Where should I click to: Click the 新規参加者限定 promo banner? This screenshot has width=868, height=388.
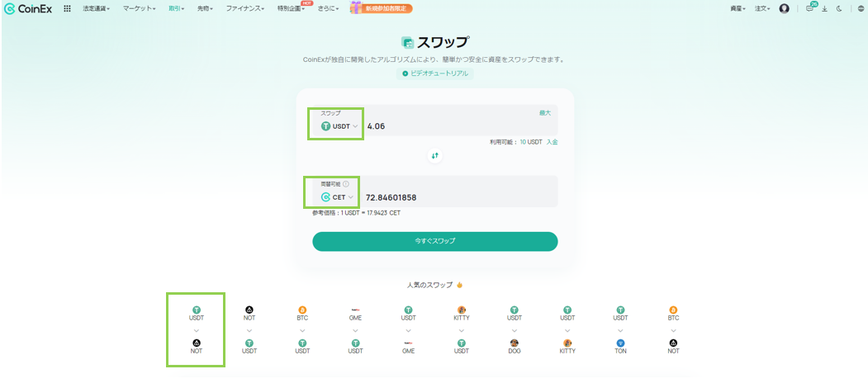(x=381, y=8)
